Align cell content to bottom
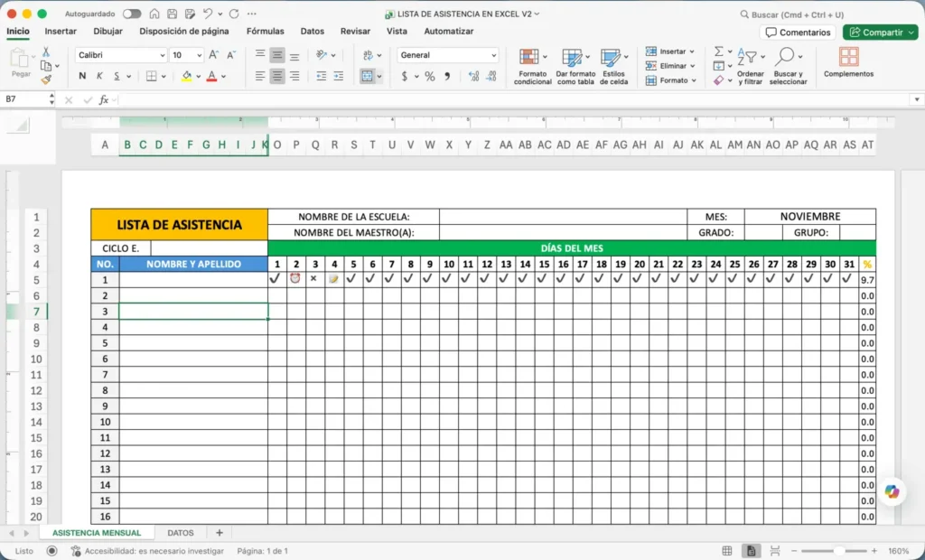Screen dimensions: 925x560 pos(294,55)
